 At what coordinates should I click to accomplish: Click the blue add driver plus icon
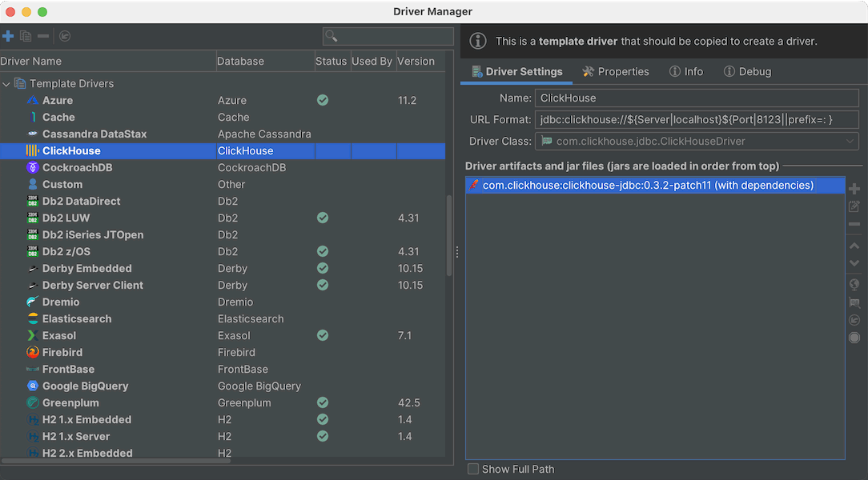[8, 36]
